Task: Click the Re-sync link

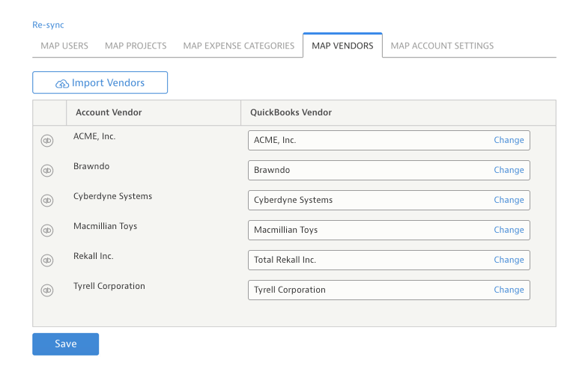Action: 48,25
